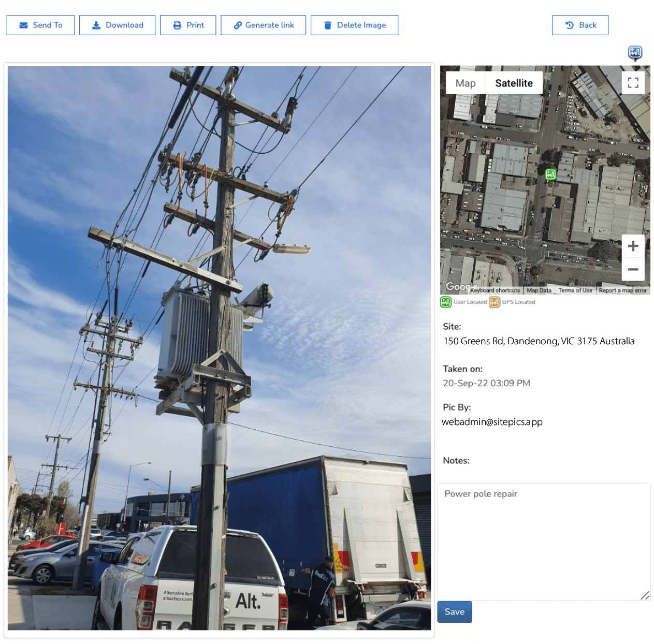
Task: Focus the Notes text area
Action: pos(544,542)
